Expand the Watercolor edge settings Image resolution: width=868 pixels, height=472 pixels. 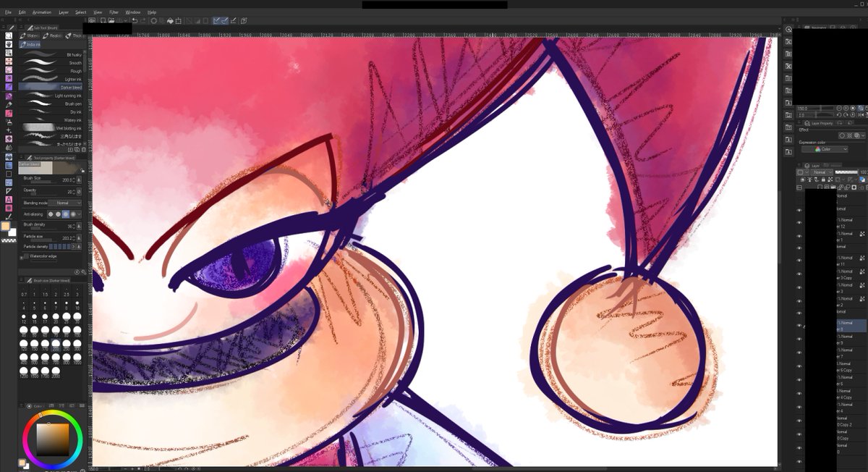click(x=21, y=256)
